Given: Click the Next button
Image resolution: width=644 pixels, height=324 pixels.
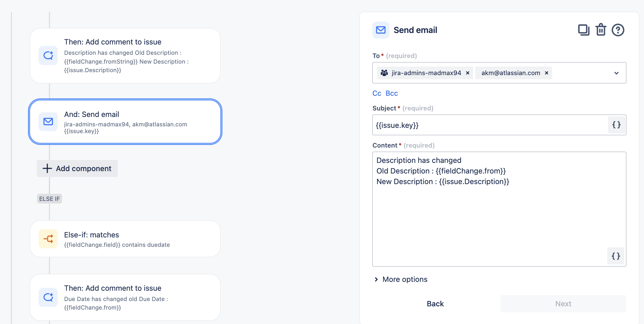Looking at the screenshot, I should [563, 304].
